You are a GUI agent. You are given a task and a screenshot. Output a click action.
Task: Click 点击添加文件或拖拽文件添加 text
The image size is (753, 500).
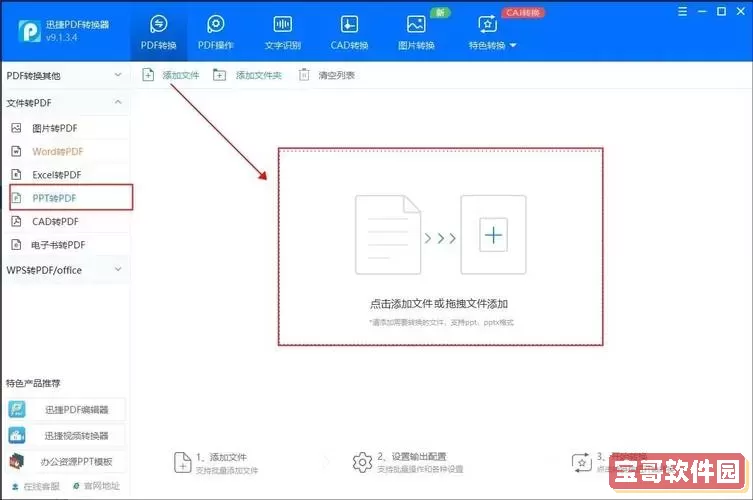439,304
